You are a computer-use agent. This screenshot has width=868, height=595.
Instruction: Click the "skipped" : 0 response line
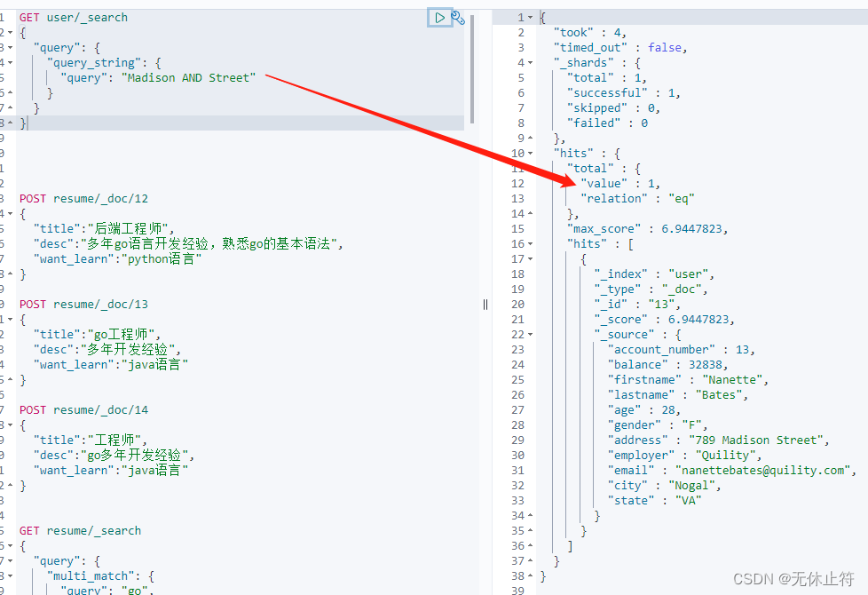[x=613, y=108]
